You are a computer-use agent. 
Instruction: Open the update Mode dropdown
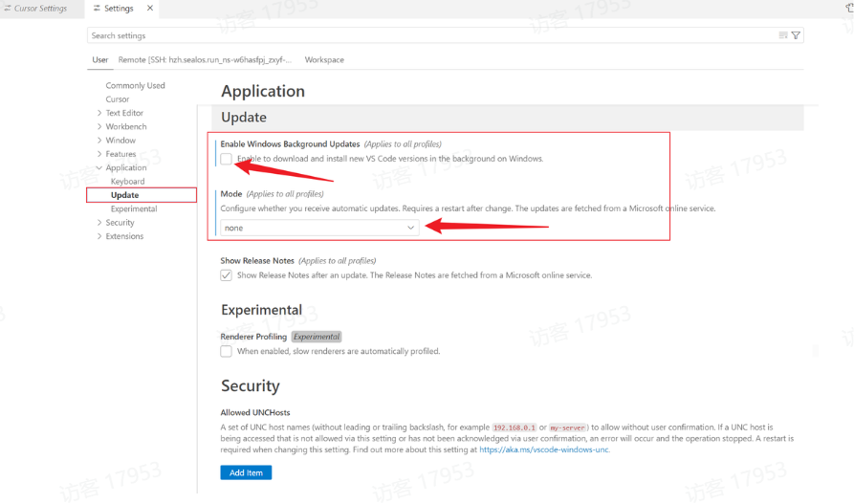tap(319, 228)
